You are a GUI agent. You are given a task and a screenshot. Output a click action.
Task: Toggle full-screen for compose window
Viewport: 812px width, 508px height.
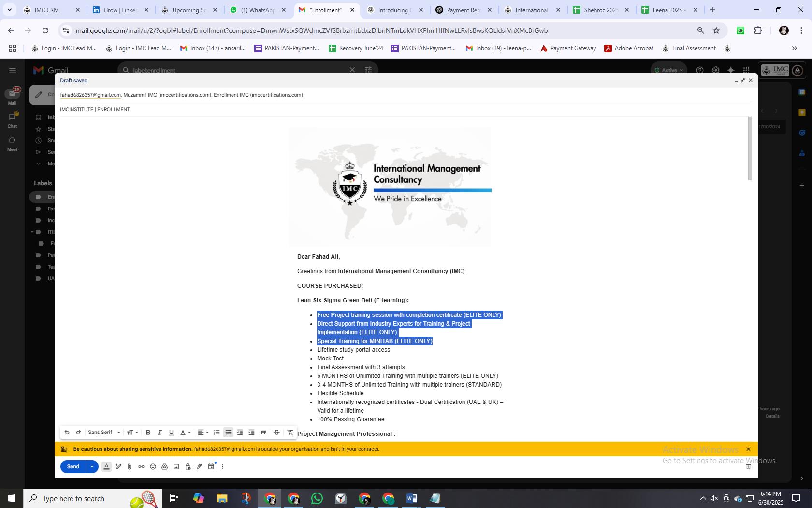click(743, 81)
